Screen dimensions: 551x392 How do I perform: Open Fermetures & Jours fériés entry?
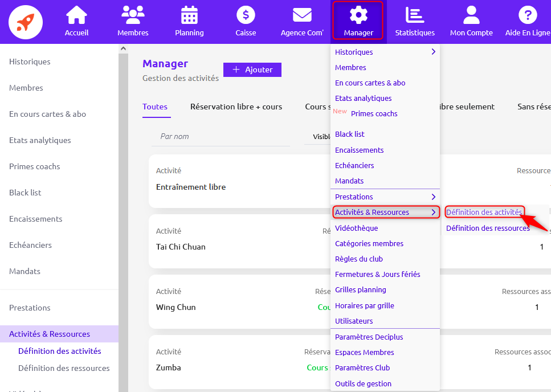coord(377,274)
